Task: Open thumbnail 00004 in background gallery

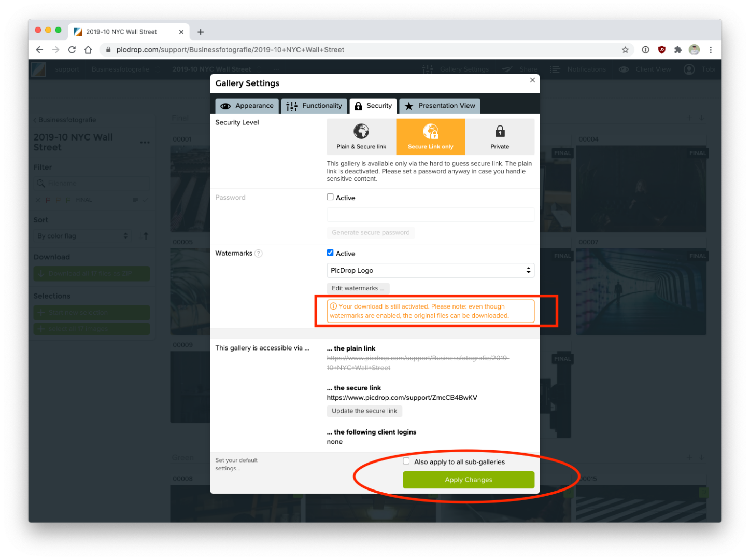Action: coord(641,189)
